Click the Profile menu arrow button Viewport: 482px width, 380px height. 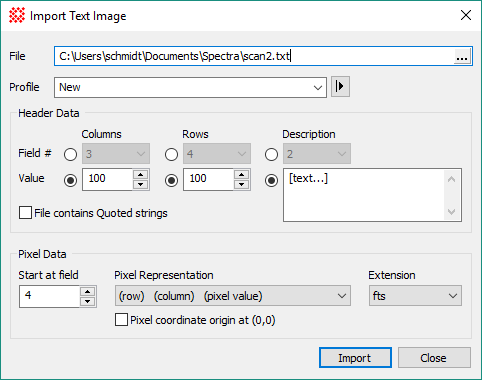click(340, 87)
